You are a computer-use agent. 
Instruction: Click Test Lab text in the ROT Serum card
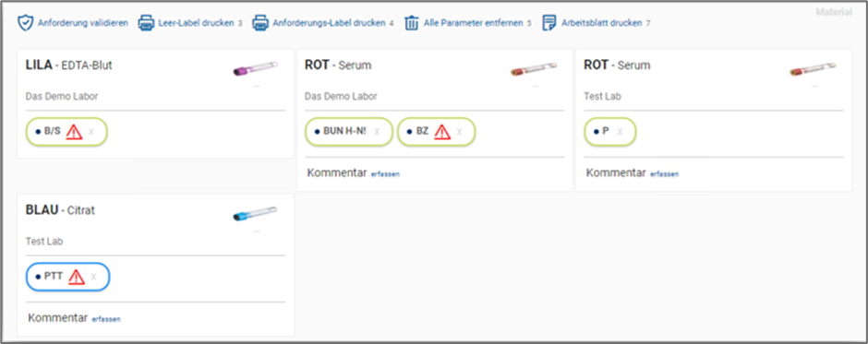tap(602, 96)
